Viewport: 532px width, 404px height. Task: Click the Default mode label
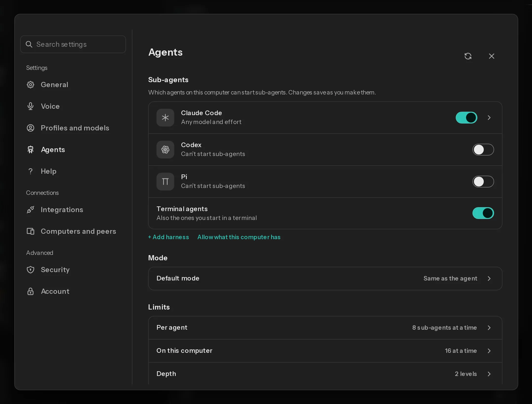pyautogui.click(x=178, y=278)
